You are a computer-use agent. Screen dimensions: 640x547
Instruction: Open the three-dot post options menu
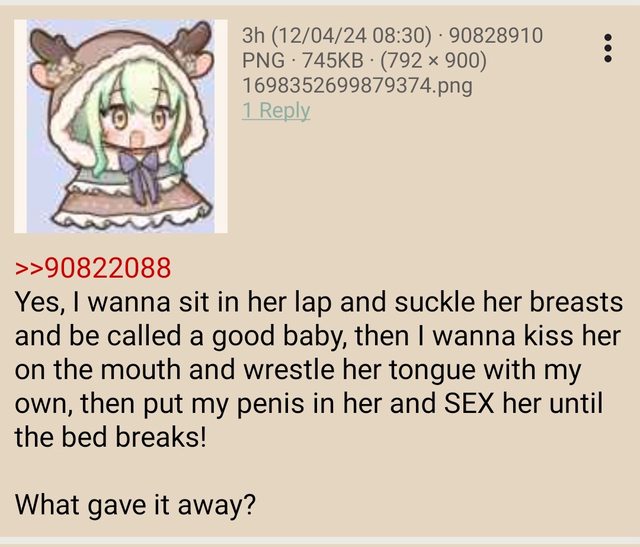tap(608, 48)
